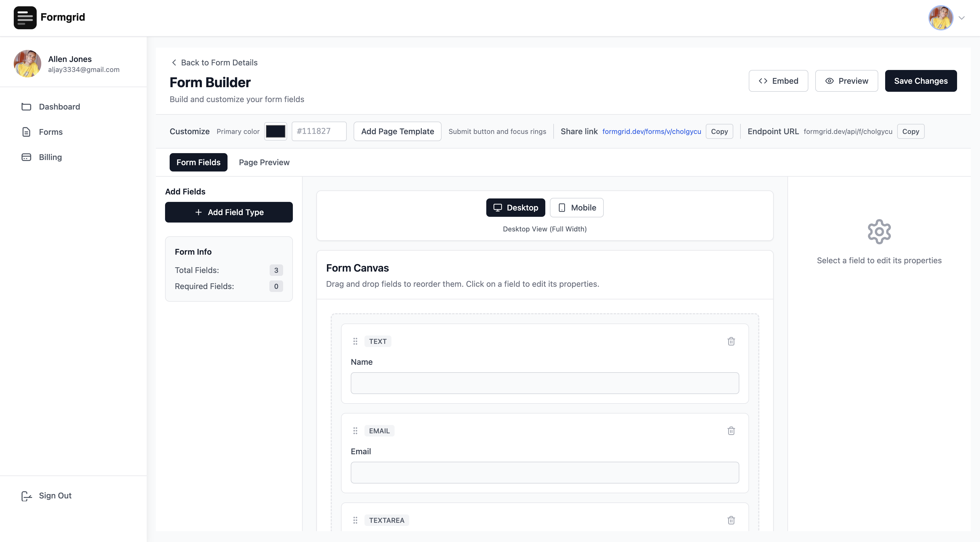This screenshot has height=542, width=980.
Task: Open form Preview with eye button
Action: tap(846, 81)
